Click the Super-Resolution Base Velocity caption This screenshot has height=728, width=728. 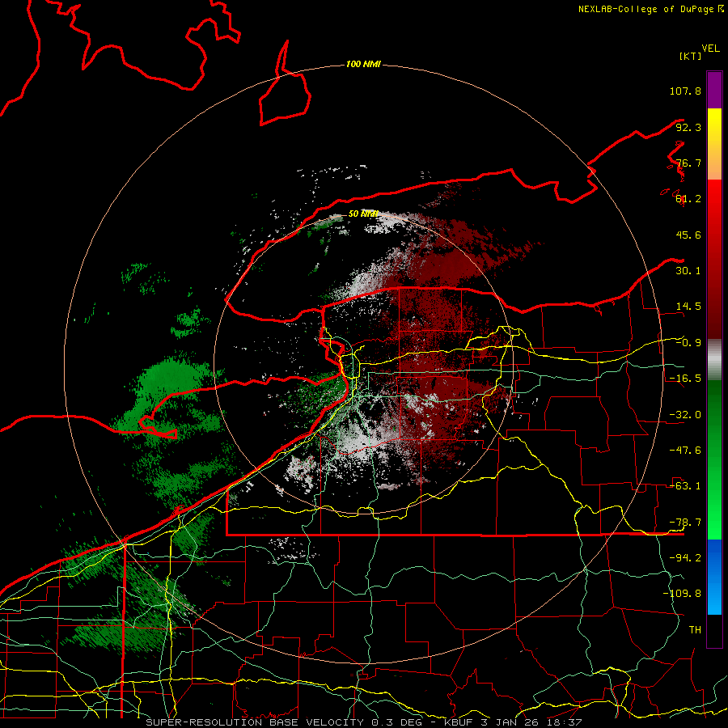(363, 722)
